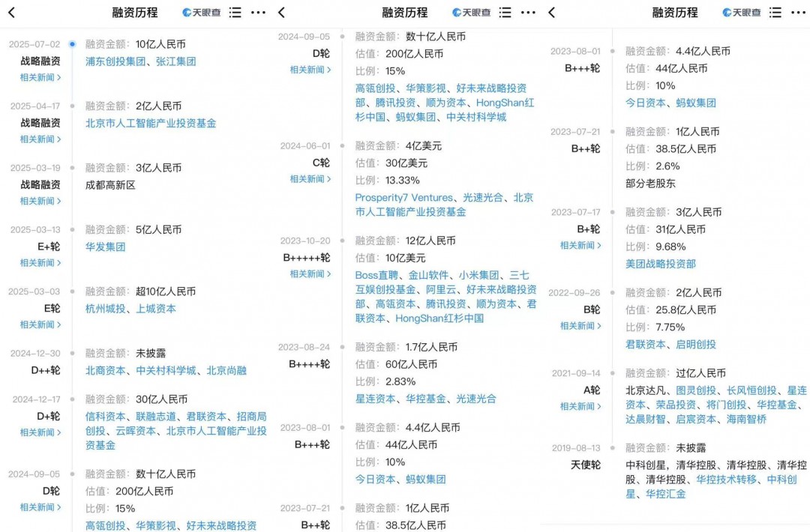Open investor 启宸资本
Screen dimensions: 810x532
tap(696, 420)
